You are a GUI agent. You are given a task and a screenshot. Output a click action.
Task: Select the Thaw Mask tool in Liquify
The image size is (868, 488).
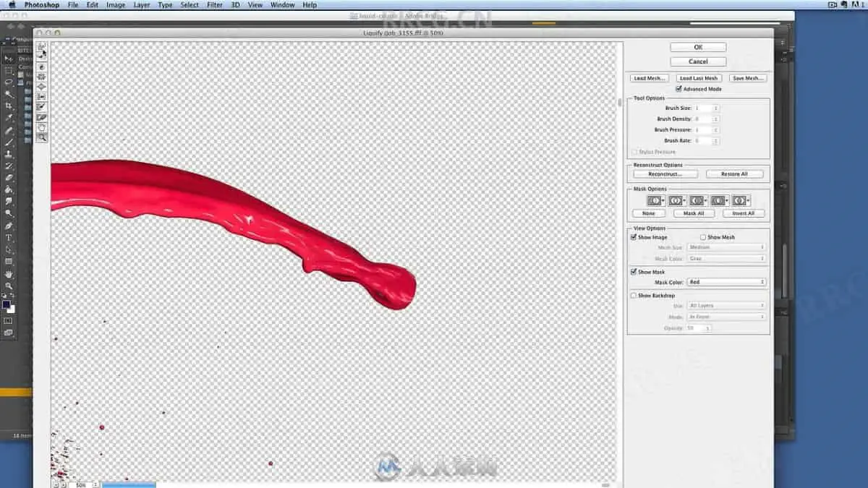point(42,116)
